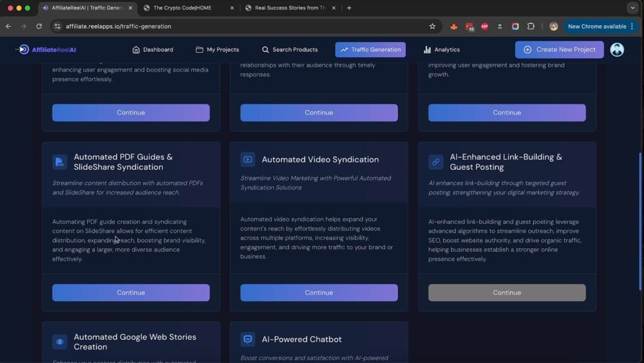644x363 pixels.
Task: Click the PDF Guides card icon
Action: 60,162
